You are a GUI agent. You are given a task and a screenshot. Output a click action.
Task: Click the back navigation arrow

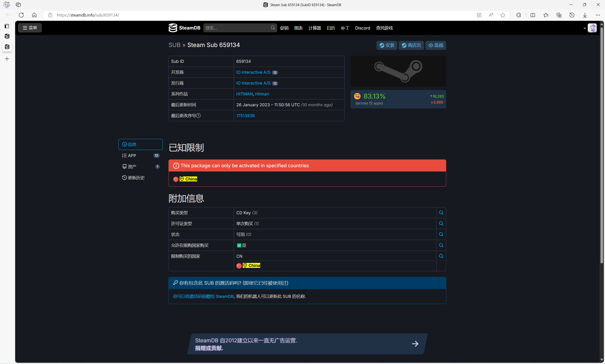(x=8, y=15)
